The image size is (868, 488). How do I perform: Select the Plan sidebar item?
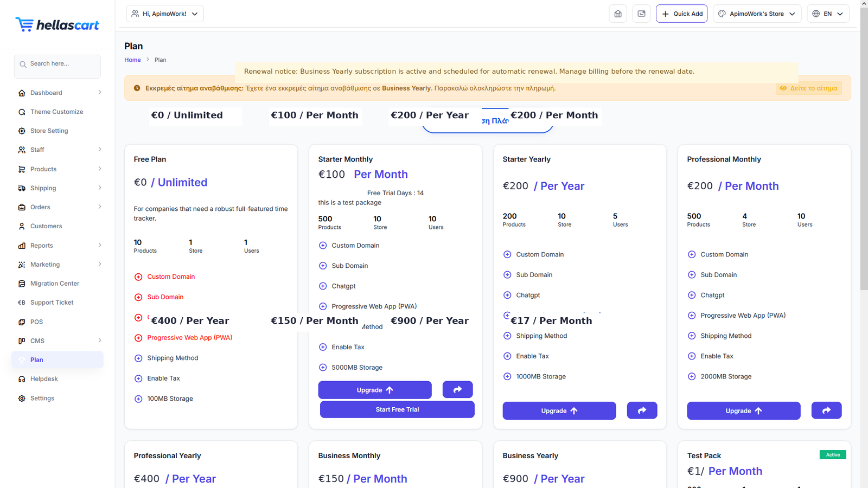58,360
